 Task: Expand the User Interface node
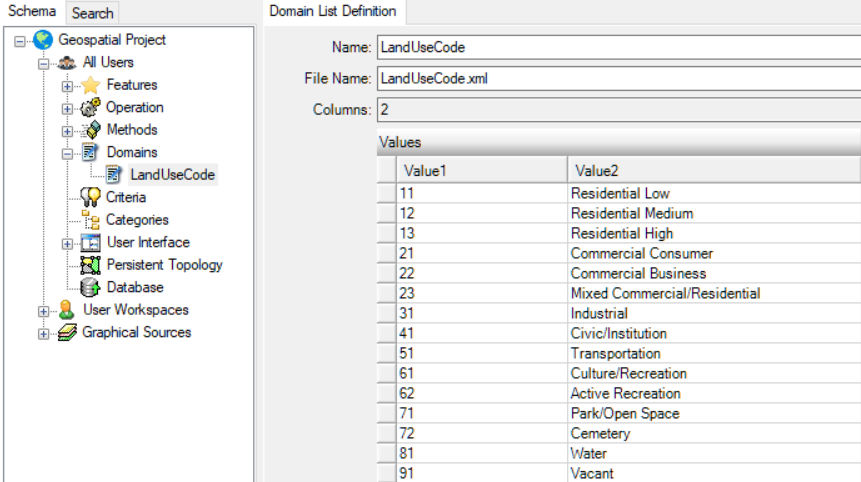point(67,244)
